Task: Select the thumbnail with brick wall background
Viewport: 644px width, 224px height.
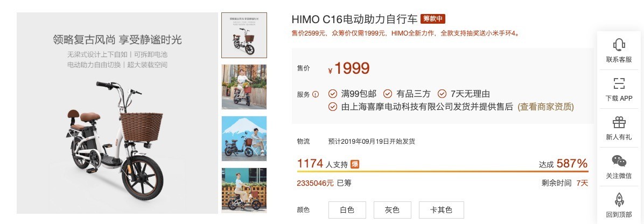Action: 244,190
